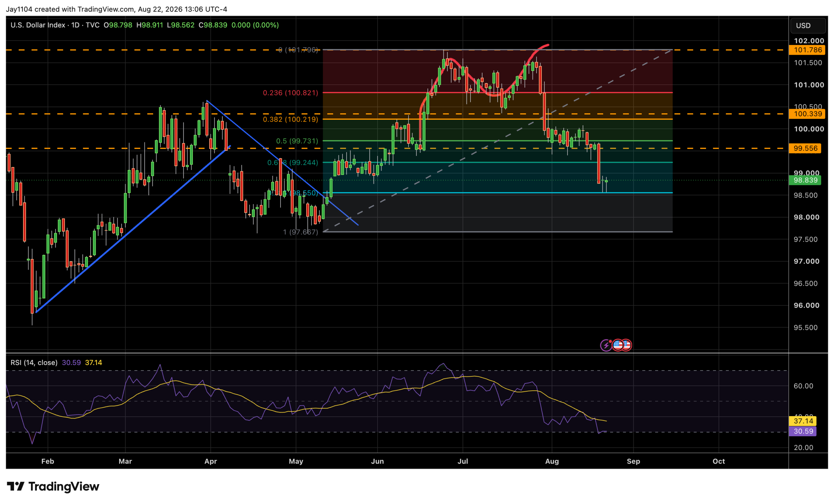Click the 102.000 tick on the price axis
834x504 pixels.
tap(809, 41)
